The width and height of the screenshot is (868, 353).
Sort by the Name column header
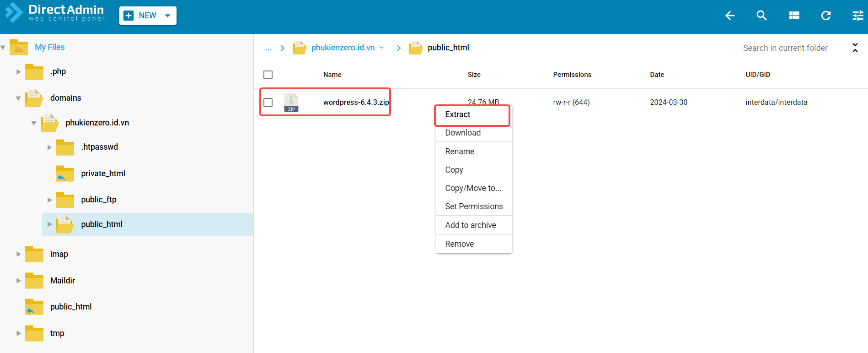tap(332, 75)
